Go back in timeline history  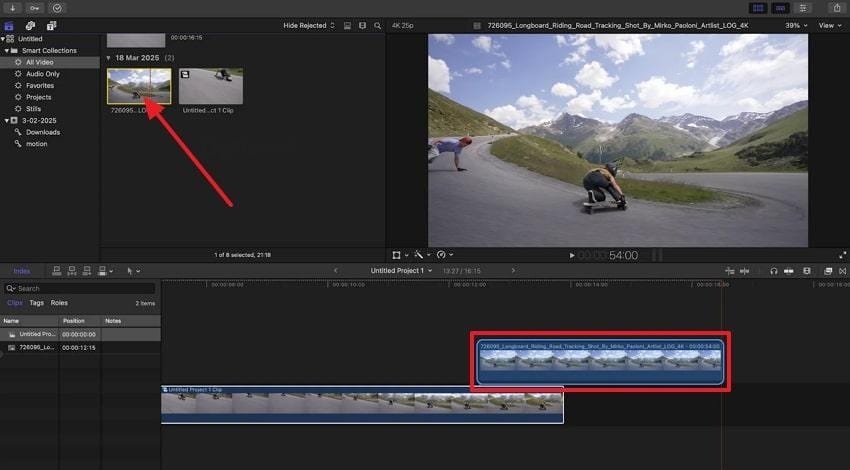point(336,271)
